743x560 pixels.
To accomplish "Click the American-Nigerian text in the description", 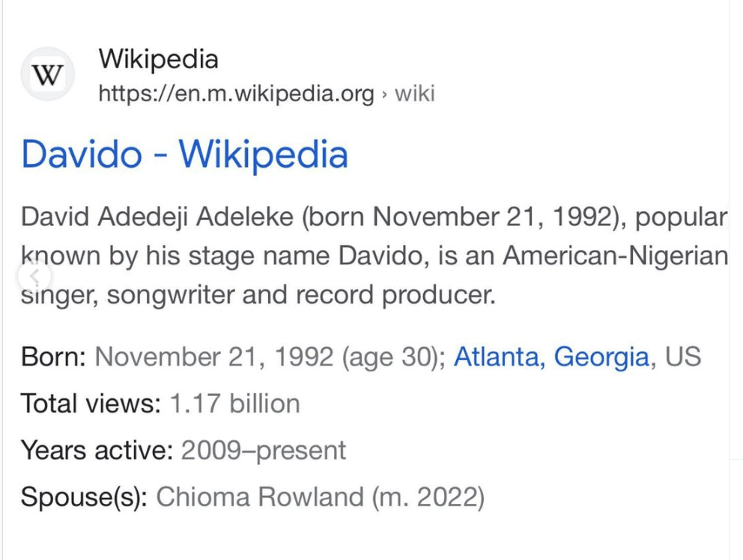I will tap(616, 256).
